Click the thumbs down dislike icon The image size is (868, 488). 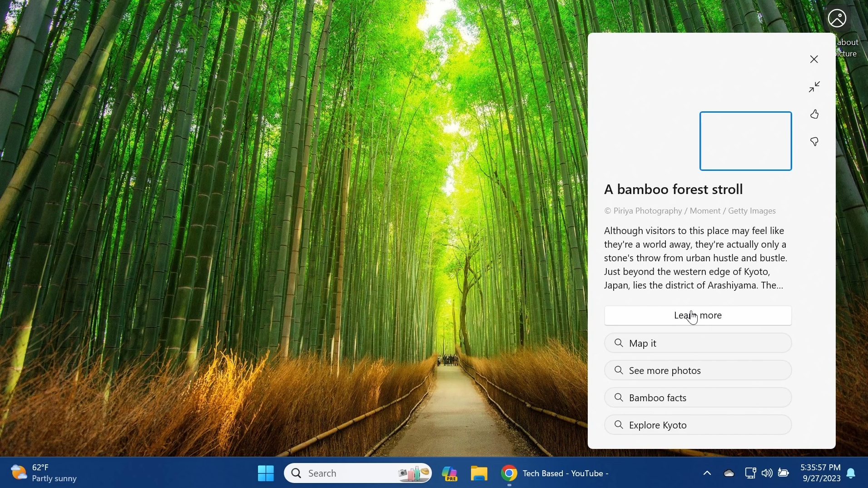814,142
